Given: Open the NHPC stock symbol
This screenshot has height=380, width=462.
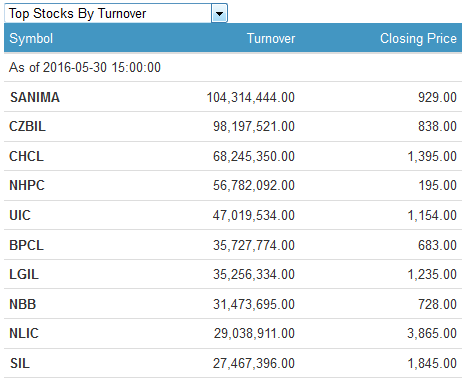Looking at the screenshot, I should (x=27, y=185).
